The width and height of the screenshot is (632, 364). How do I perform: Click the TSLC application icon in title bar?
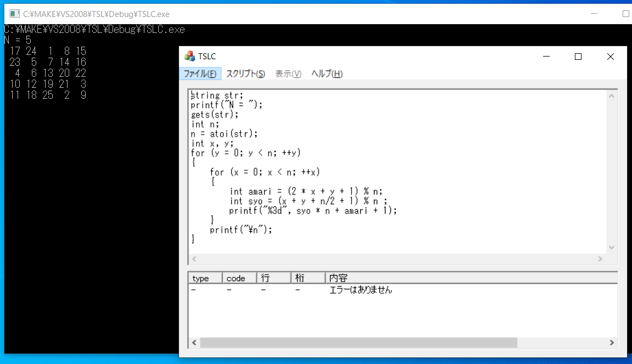point(189,56)
